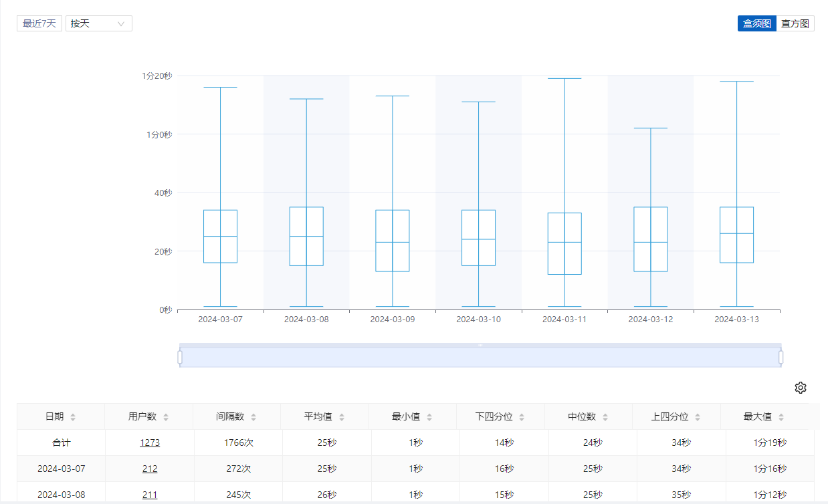Click the 245次 interval count cell

[238, 495]
